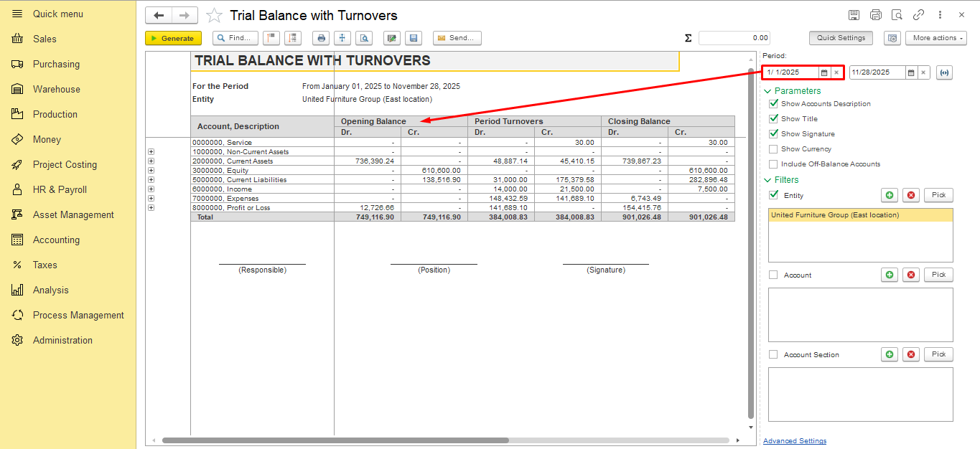Enable Include Off-Balance Accounts

pos(773,164)
